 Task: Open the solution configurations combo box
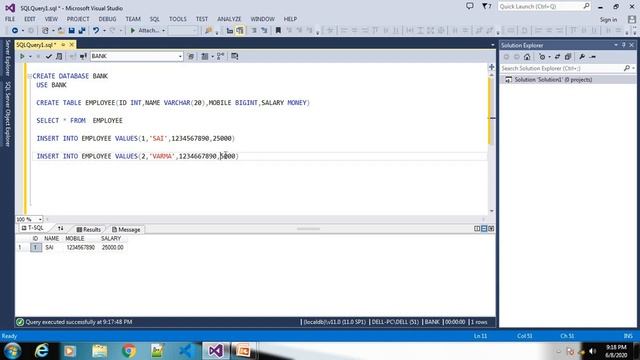click(183, 31)
